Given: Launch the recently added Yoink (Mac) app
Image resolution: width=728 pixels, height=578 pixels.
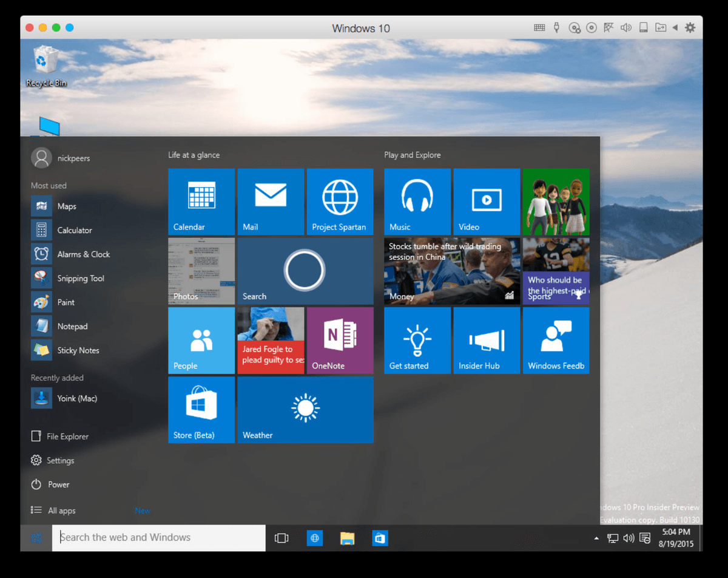Looking at the screenshot, I should (x=67, y=398).
